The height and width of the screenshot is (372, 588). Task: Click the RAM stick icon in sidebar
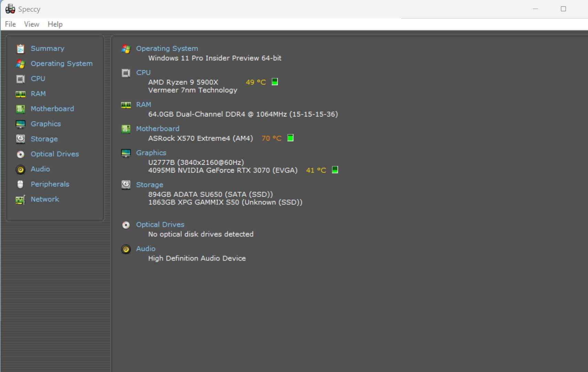pos(20,94)
